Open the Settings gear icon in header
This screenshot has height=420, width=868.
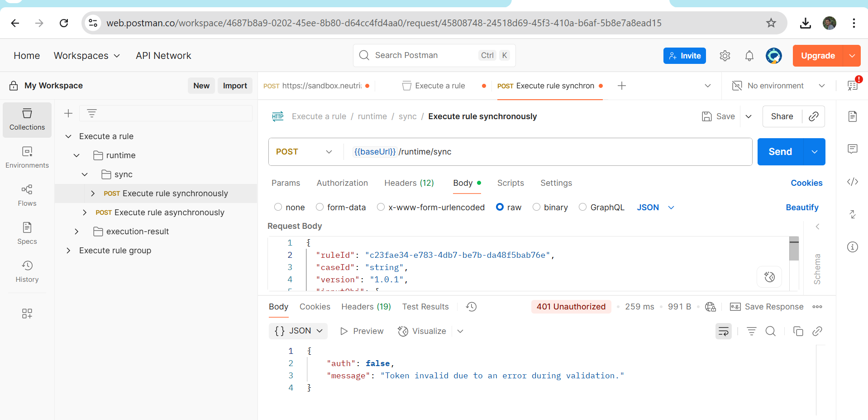725,56
